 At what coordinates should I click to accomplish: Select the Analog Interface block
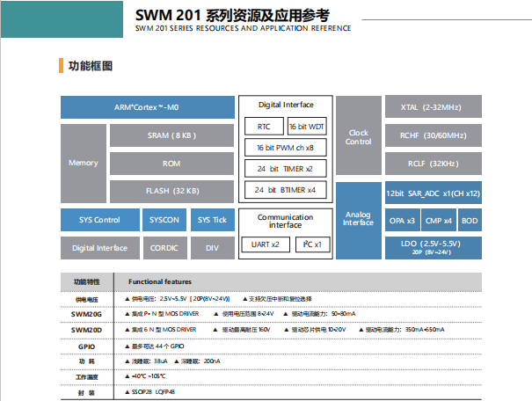point(359,221)
